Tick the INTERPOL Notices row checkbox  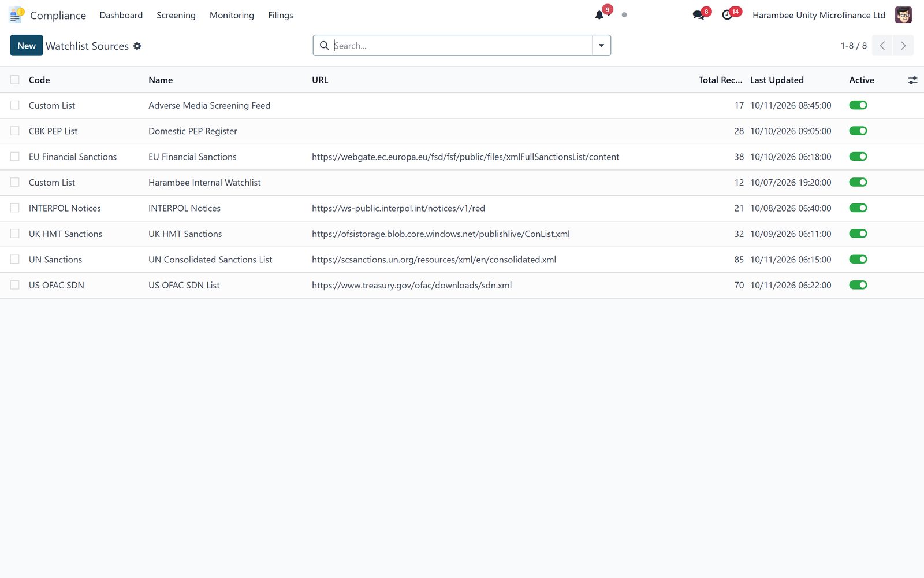tap(15, 208)
